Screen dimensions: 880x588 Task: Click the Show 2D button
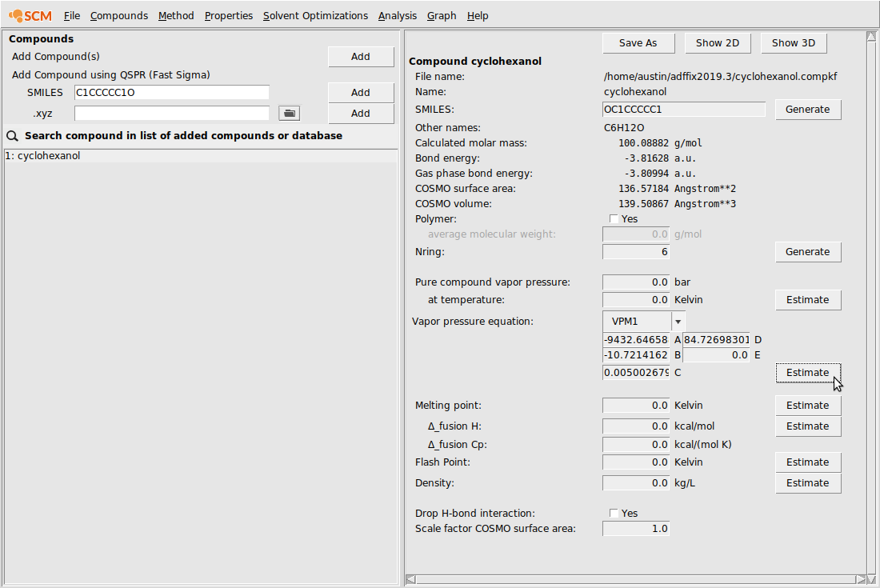coord(718,43)
